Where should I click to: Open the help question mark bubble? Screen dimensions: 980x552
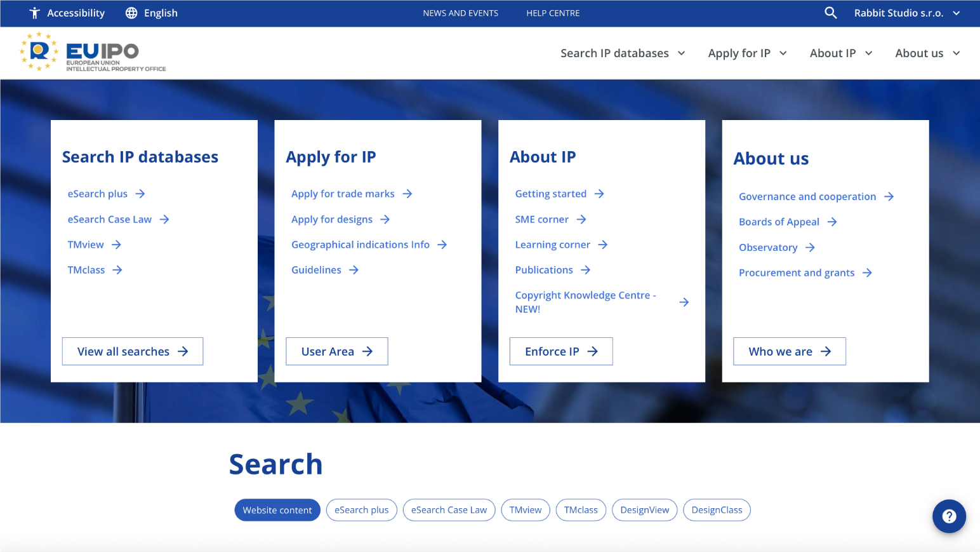click(x=949, y=516)
